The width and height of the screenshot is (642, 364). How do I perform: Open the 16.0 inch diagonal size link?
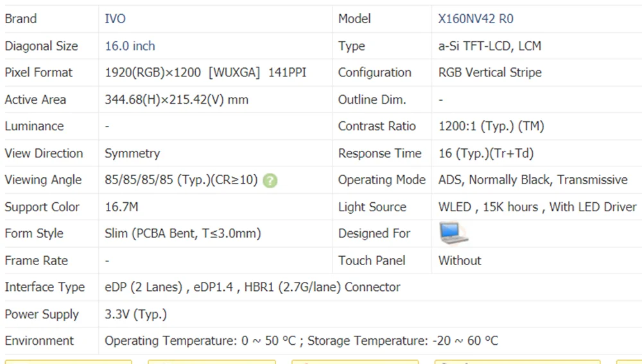[x=130, y=46]
